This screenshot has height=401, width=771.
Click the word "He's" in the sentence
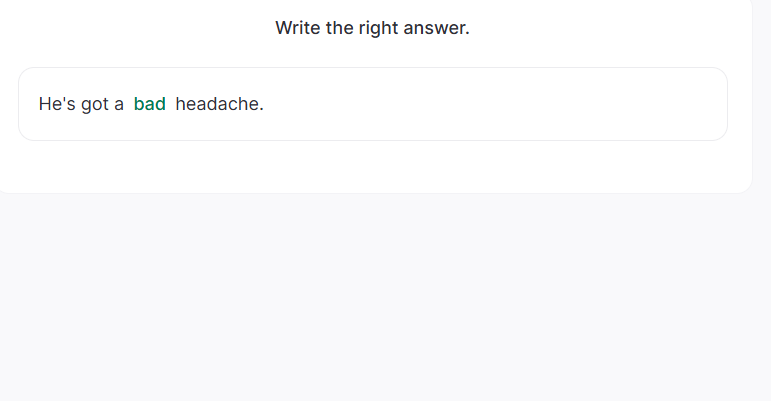click(x=57, y=104)
